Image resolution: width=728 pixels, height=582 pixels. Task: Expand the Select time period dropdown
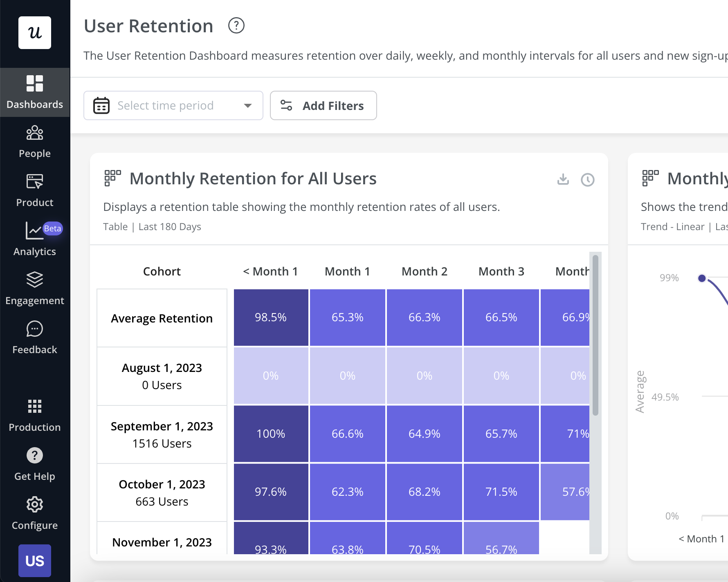173,105
